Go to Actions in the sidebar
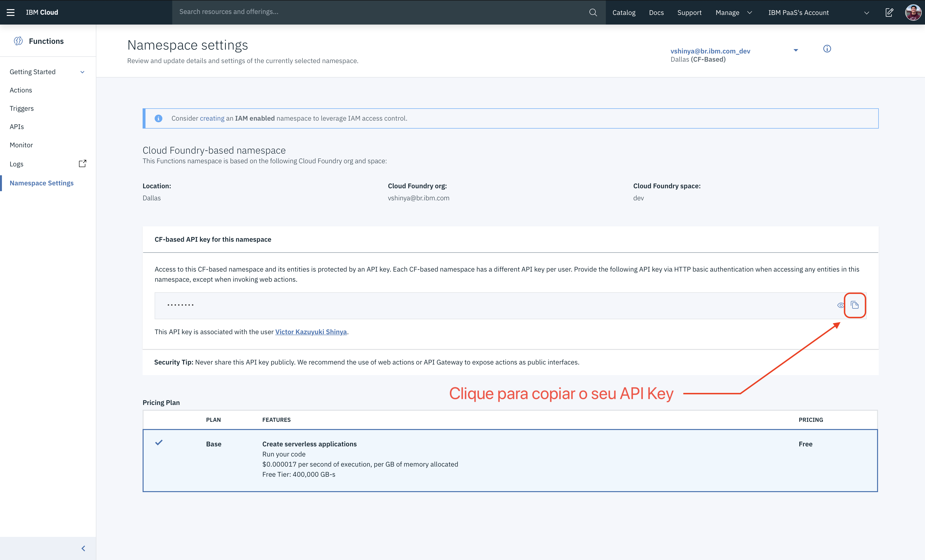The width and height of the screenshot is (925, 560). coord(21,90)
